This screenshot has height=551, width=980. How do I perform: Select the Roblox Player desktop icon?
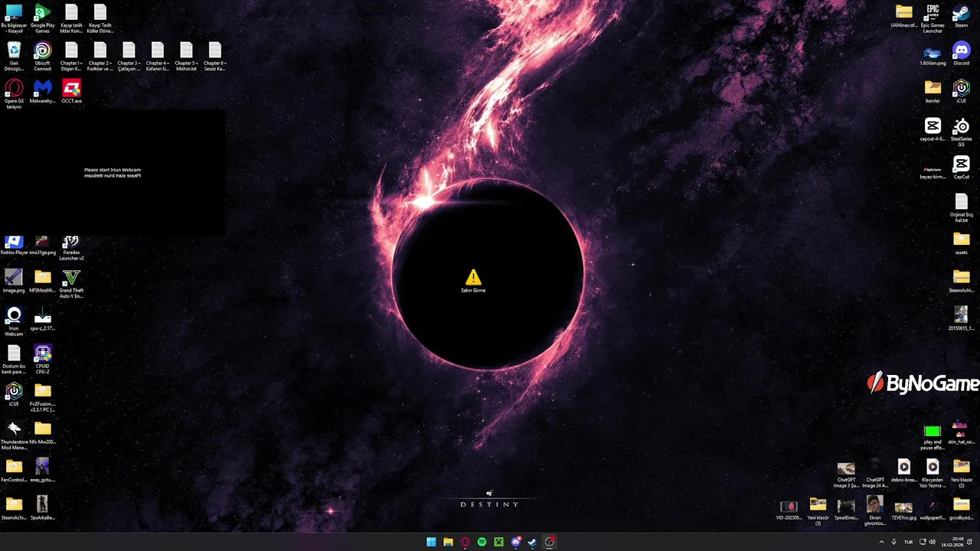pyautogui.click(x=14, y=243)
